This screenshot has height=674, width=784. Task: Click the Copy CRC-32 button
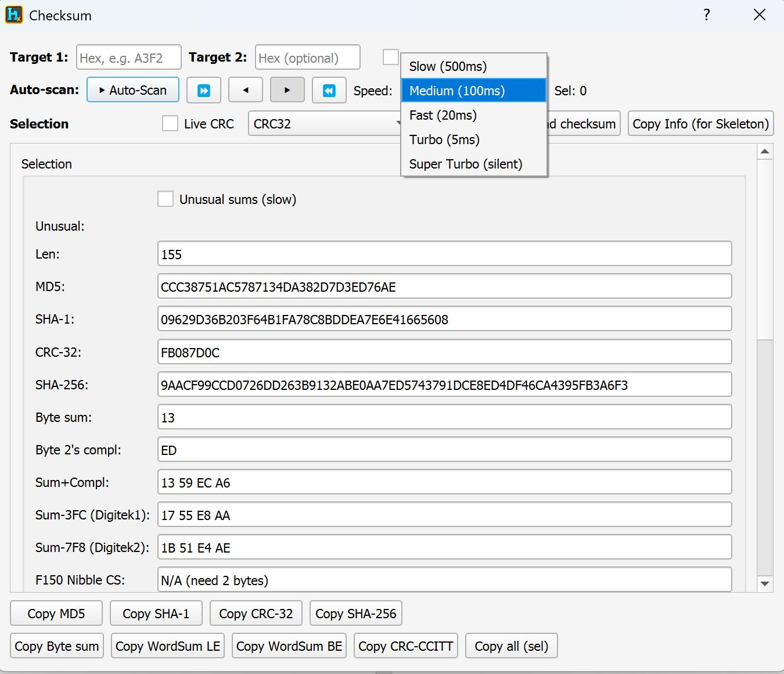click(256, 613)
